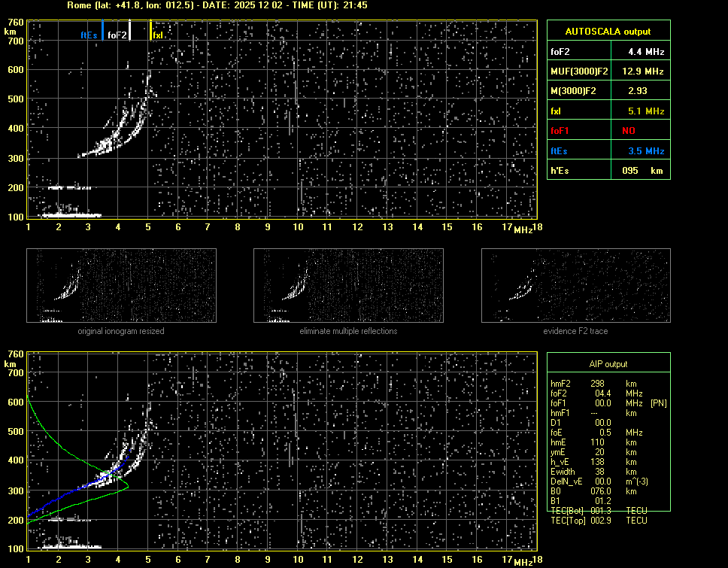Click the blue ftEs 3.5 MHz value
Screen dimensions: 728x568
[x=646, y=150]
